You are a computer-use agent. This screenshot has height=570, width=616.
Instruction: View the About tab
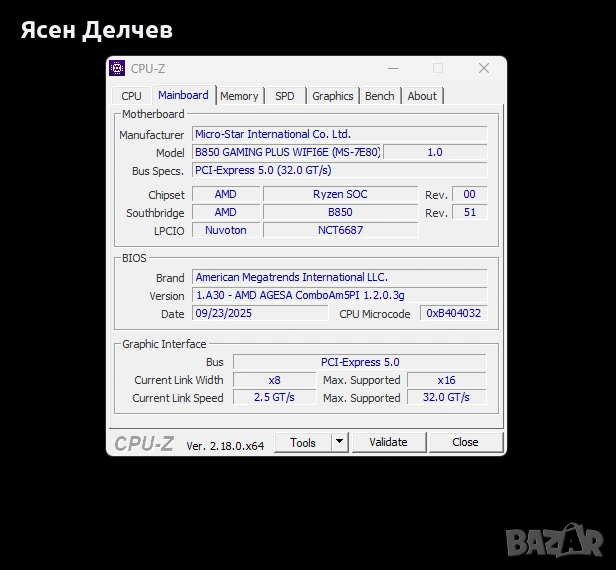[x=422, y=96]
